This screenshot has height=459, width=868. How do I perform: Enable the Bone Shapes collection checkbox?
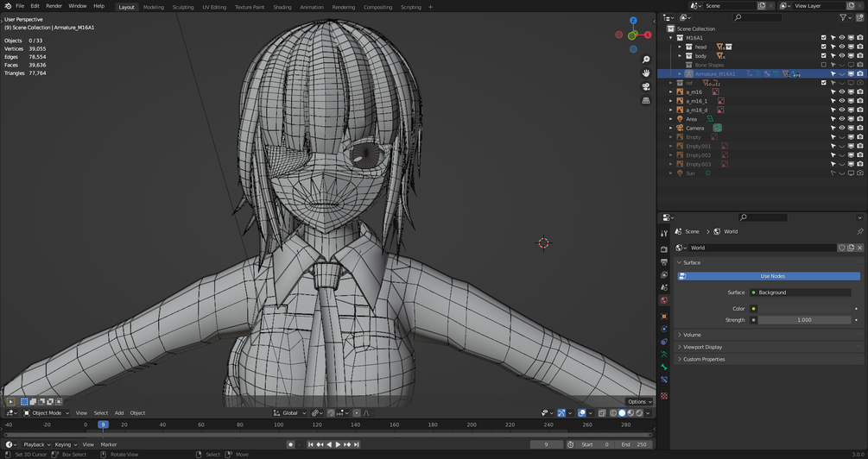824,65
